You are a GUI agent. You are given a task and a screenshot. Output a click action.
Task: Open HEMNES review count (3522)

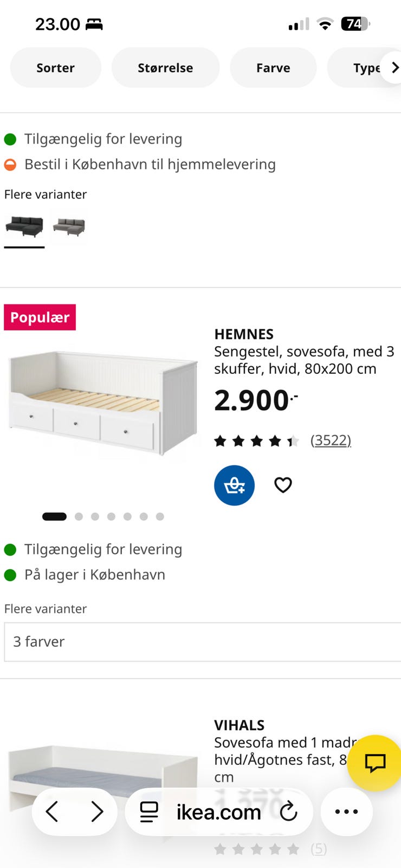331,440
